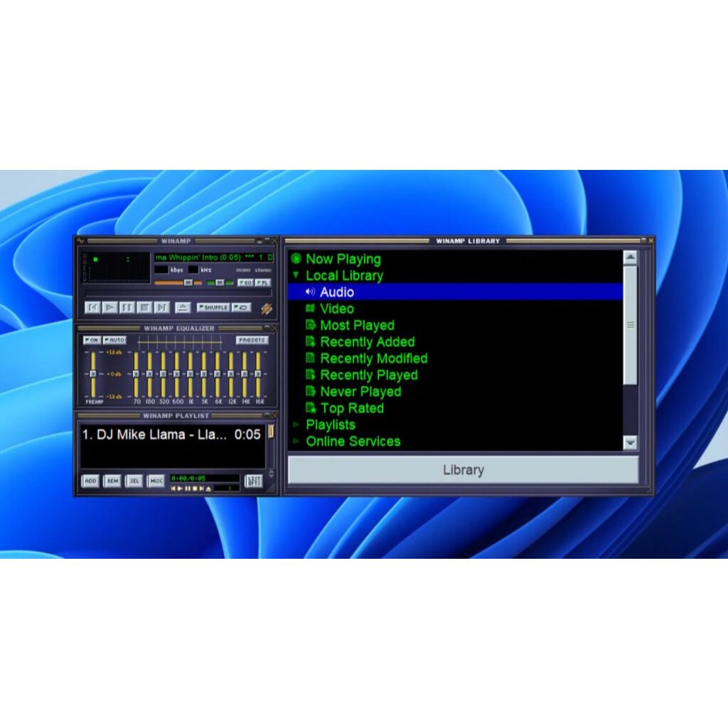Viewport: 728px width, 728px height.
Task: Click library tree scrollbar up arrow
Action: (x=630, y=257)
